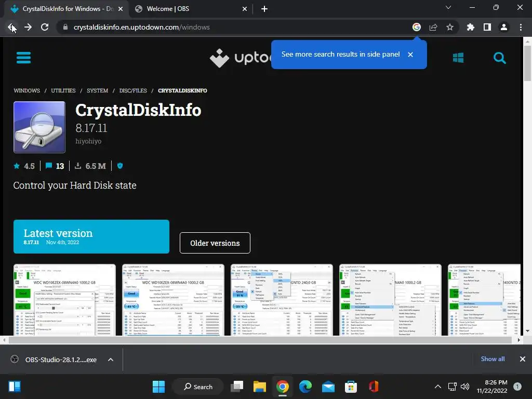Click the taskbar Search box
Viewport: 532px width, 399px height.
tap(198, 387)
